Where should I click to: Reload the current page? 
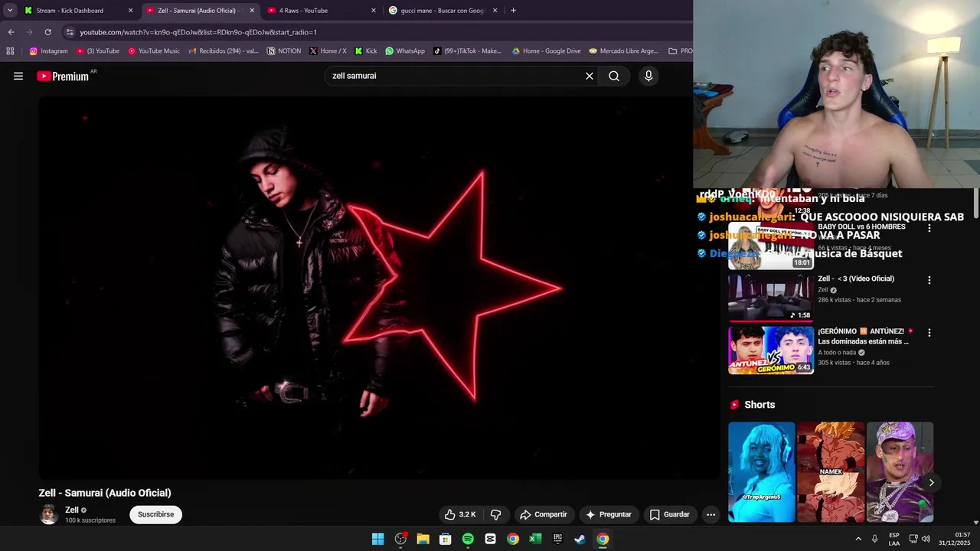(47, 32)
